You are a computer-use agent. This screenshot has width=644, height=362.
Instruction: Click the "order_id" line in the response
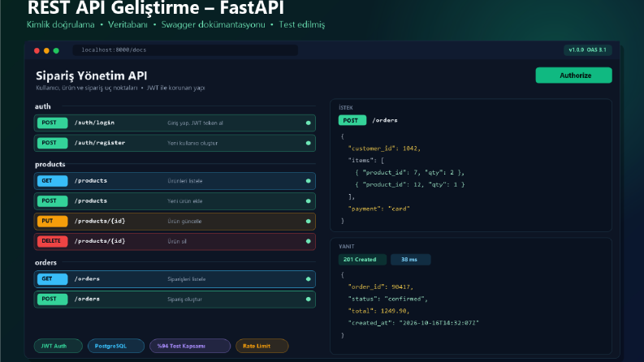coord(380,287)
